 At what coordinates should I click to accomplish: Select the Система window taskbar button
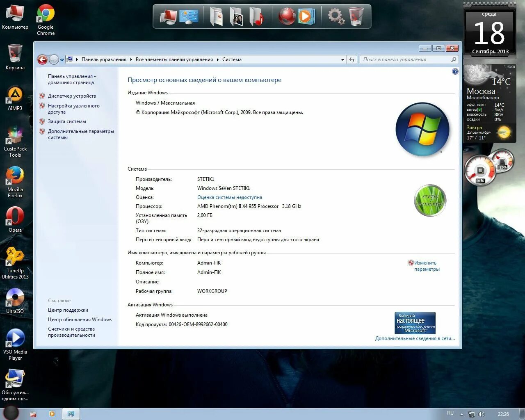(x=71, y=414)
